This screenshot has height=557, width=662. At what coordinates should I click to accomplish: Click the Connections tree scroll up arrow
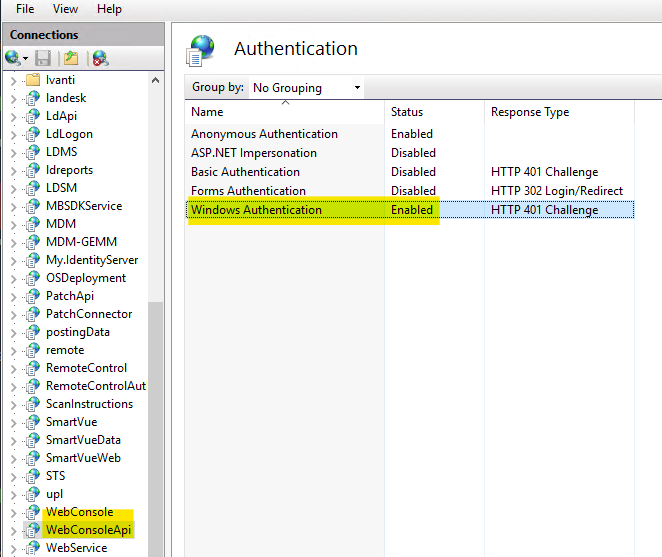[155, 80]
